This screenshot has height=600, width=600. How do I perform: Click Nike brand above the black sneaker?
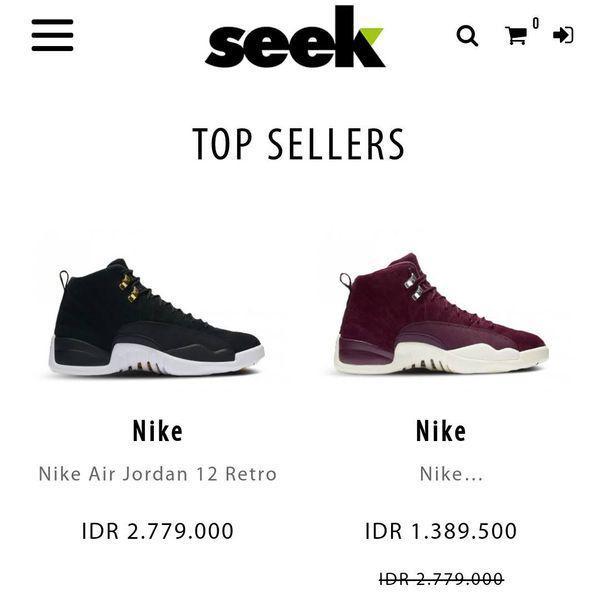(158, 431)
